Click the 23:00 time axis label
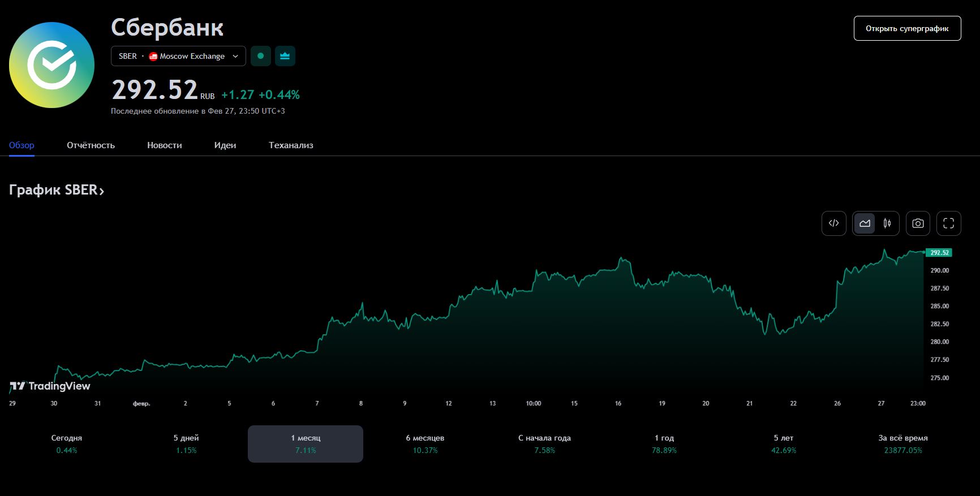Image resolution: width=980 pixels, height=496 pixels. click(918, 403)
